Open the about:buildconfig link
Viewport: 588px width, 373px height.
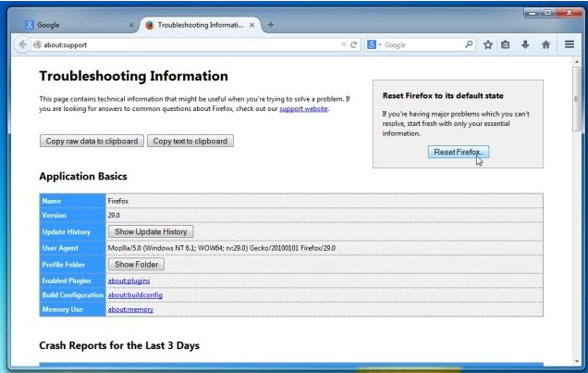(x=135, y=295)
